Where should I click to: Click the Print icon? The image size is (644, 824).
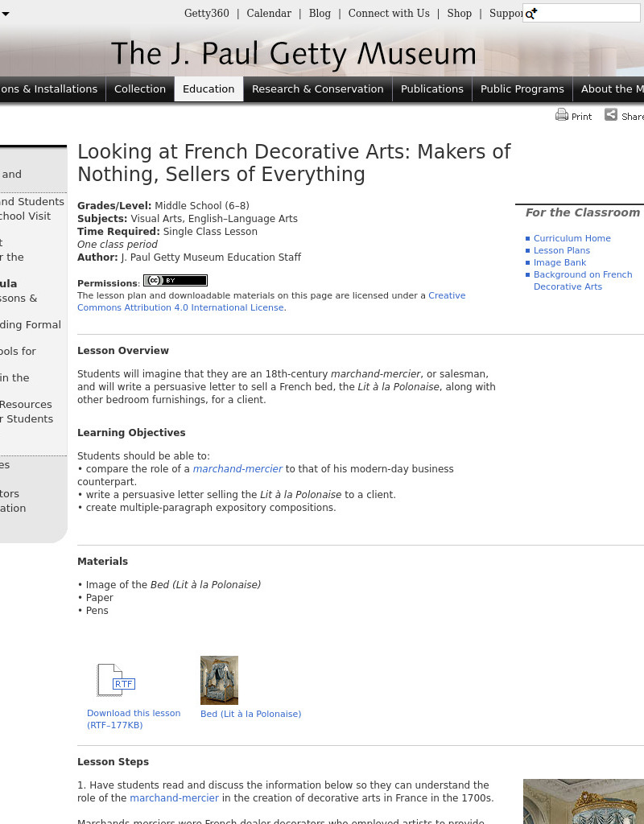tap(561, 115)
